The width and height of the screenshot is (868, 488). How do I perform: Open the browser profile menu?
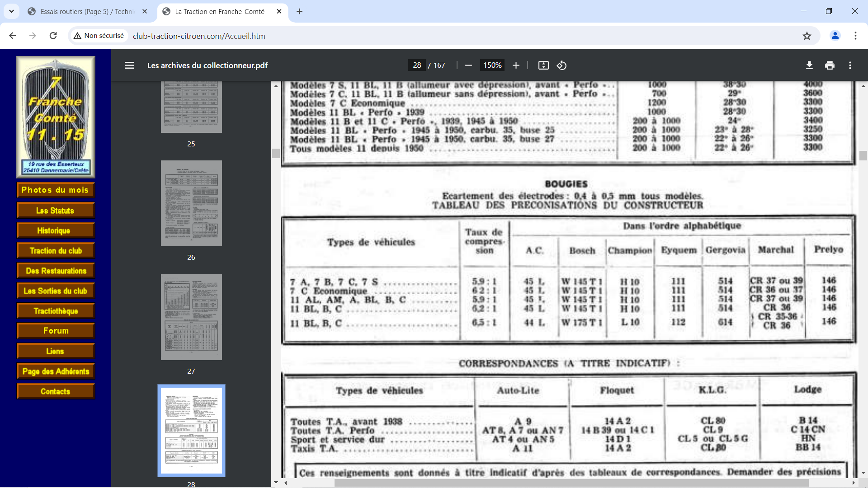(835, 36)
